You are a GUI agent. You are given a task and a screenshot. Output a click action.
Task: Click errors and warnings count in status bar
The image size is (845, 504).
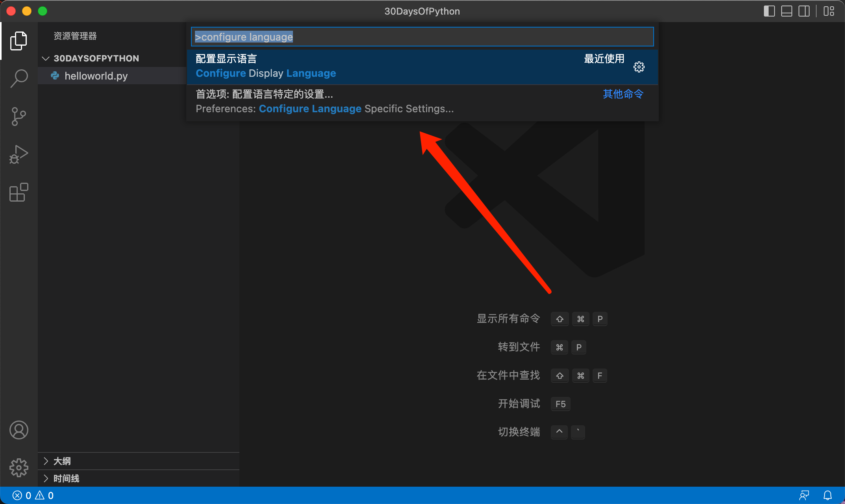(33, 495)
